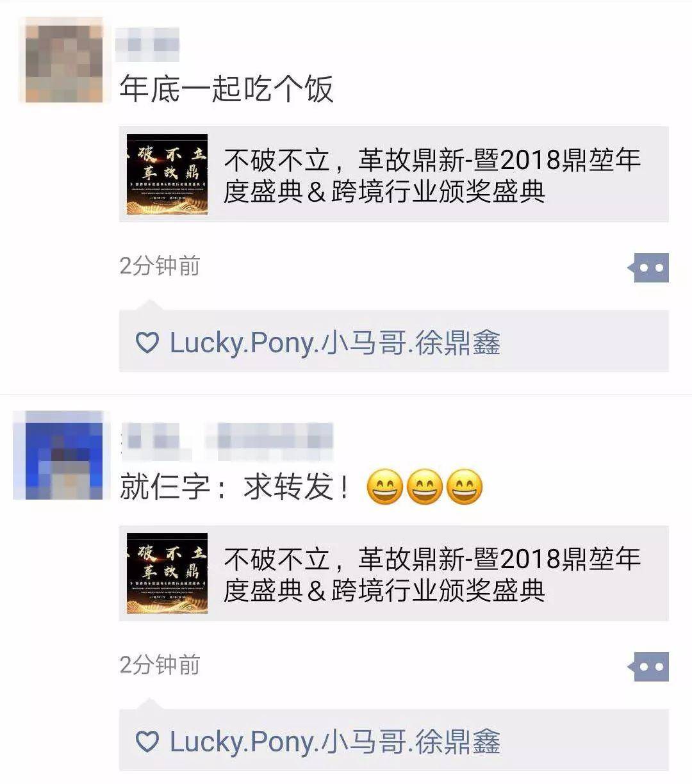Open 不破不立 article link under 年底一起吃个饭
The width and height of the screenshot is (692, 784).
[394, 174]
